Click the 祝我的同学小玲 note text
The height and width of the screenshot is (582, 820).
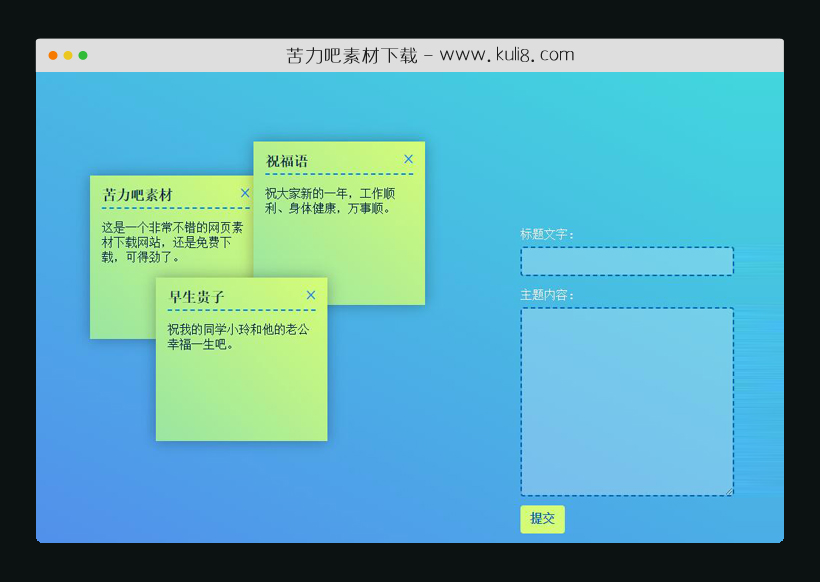[x=238, y=337]
